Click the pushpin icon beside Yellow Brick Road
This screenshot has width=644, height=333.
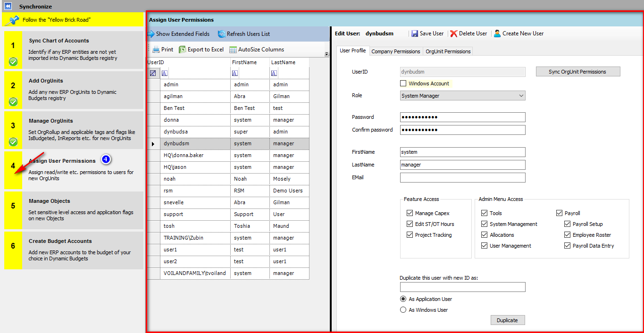(11, 20)
